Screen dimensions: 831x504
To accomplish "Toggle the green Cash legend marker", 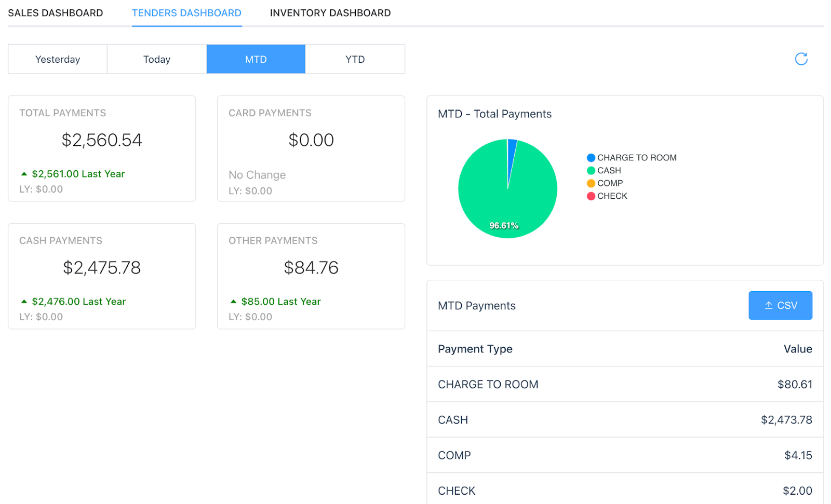I will [x=591, y=171].
